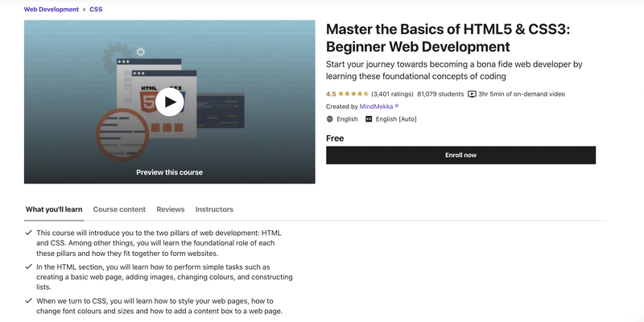This screenshot has height=322, width=644.
Task: Click the breadcrumb chevron separator
Action: tap(85, 9)
